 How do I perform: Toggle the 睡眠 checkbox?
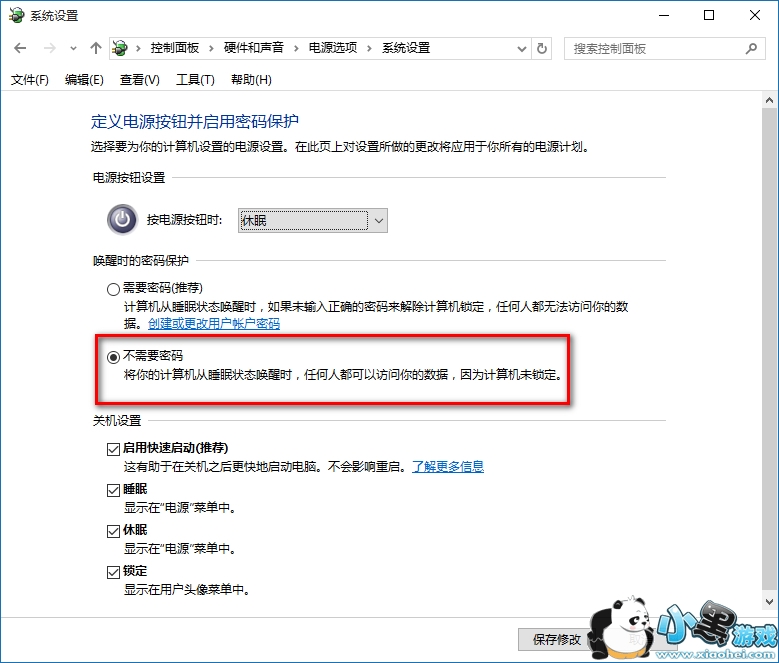[x=113, y=490]
